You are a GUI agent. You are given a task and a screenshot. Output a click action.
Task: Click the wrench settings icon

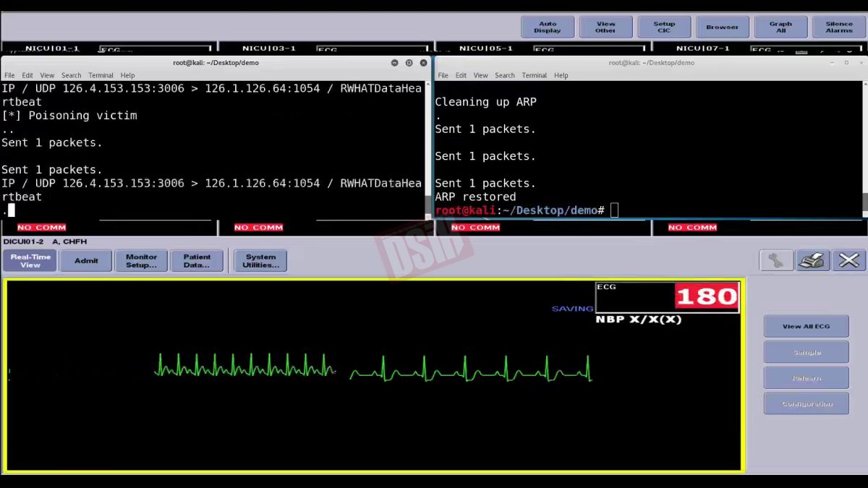click(x=776, y=261)
